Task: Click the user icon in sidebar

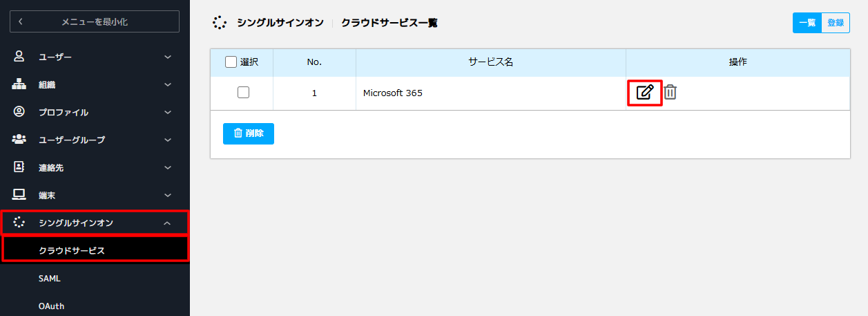Action: (x=19, y=57)
